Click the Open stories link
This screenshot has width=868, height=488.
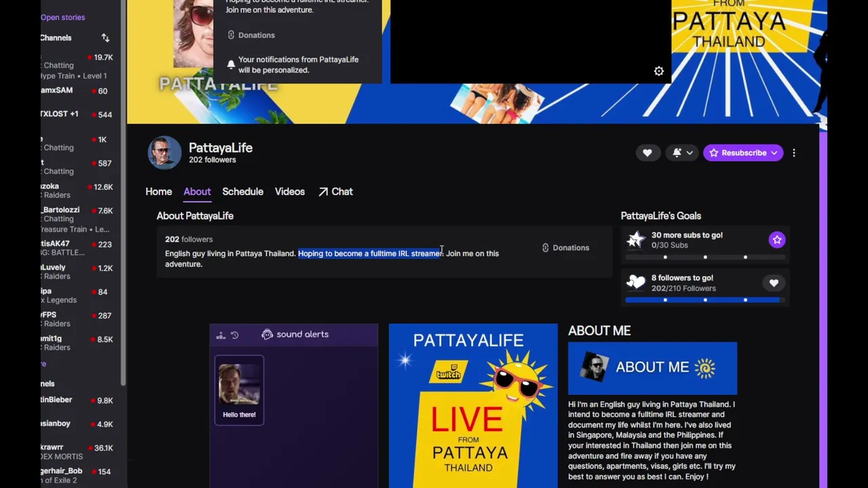coord(62,17)
